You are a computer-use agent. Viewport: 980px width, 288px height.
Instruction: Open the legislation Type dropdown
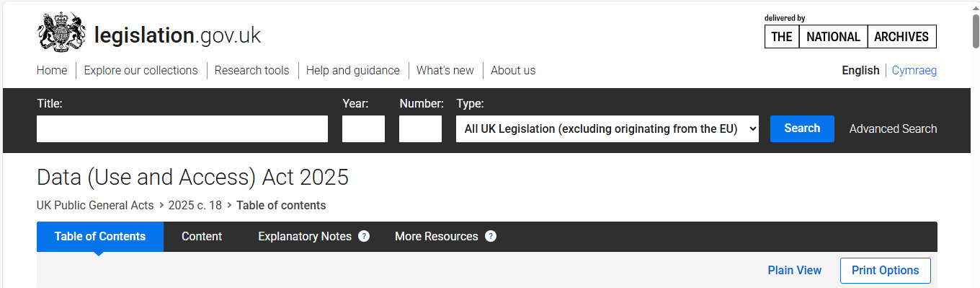pyautogui.click(x=607, y=128)
